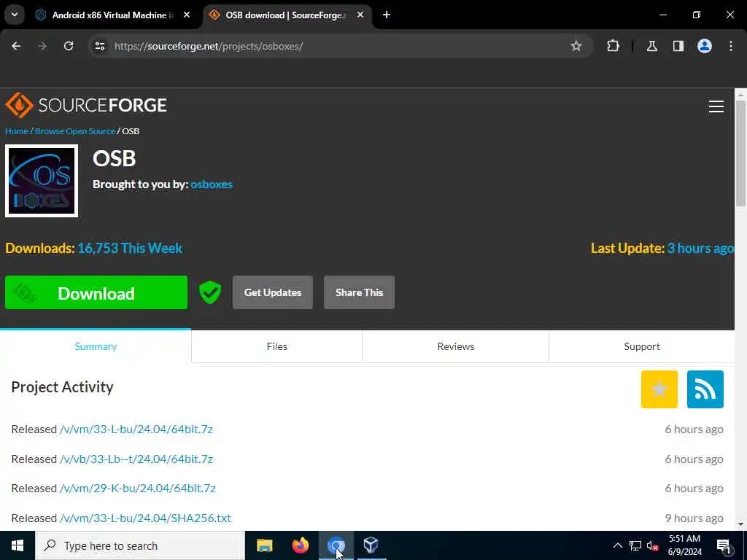Open /v/vm/33-L-bu/24.04/SHA256.txt release link
Screen dimensions: 747x560
pos(145,518)
